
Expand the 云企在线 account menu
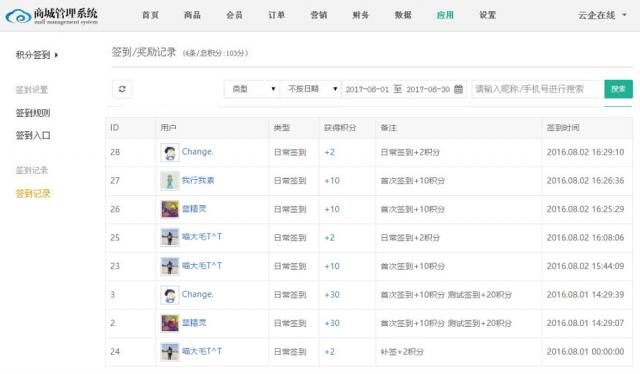[602, 15]
